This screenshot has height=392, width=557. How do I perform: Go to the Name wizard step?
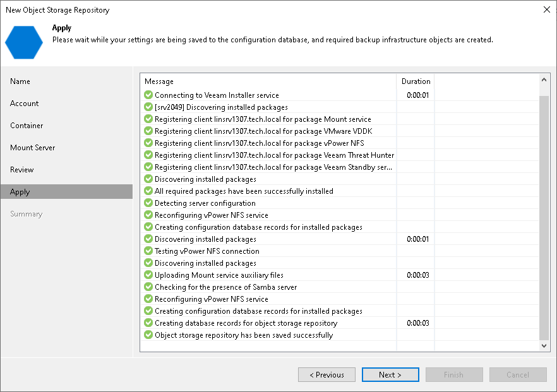(20, 81)
